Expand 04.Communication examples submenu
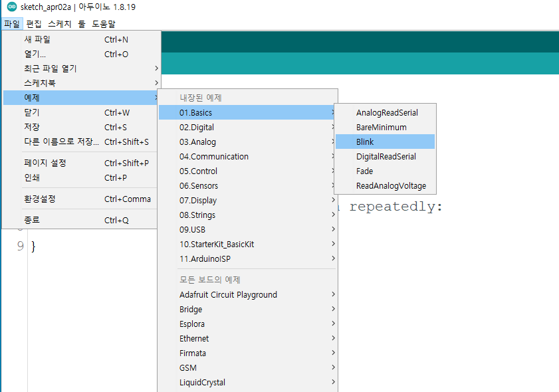Screen dimensions: 559x392 pyautogui.click(x=247, y=156)
